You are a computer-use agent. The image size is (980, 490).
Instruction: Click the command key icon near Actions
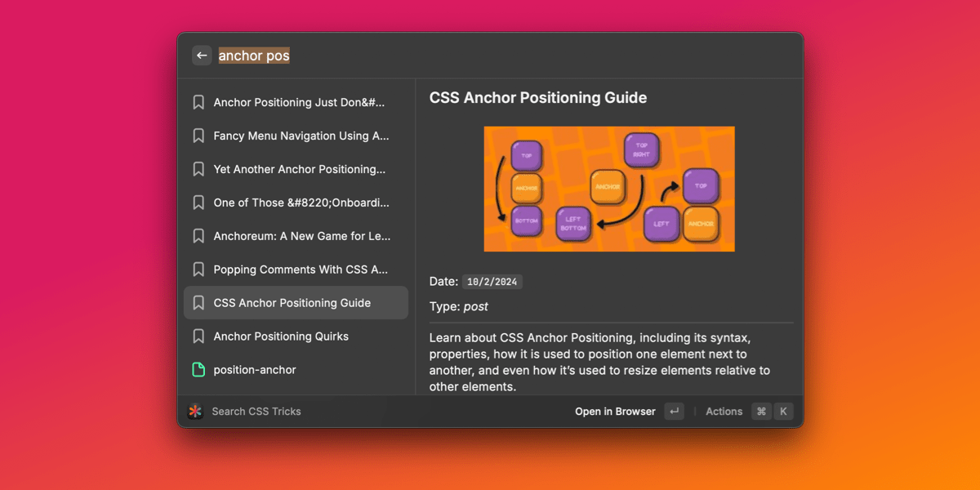click(761, 411)
